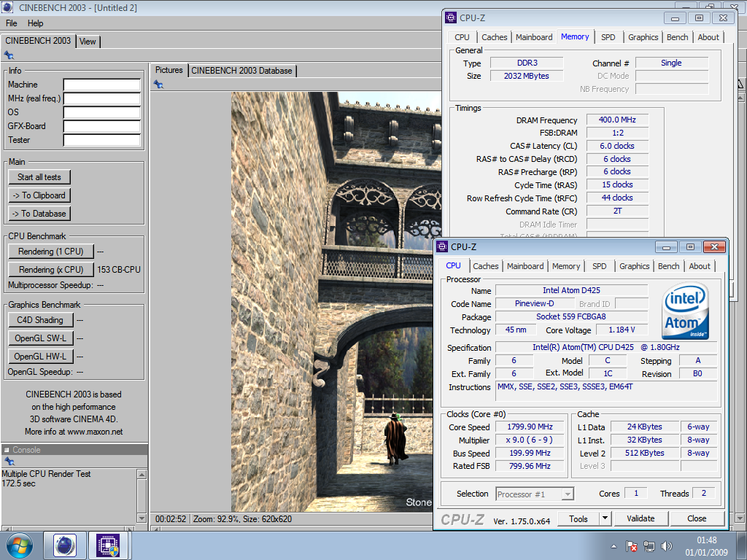Run Rendering (1 CPU) benchmark
747x560 pixels.
pos(50,252)
